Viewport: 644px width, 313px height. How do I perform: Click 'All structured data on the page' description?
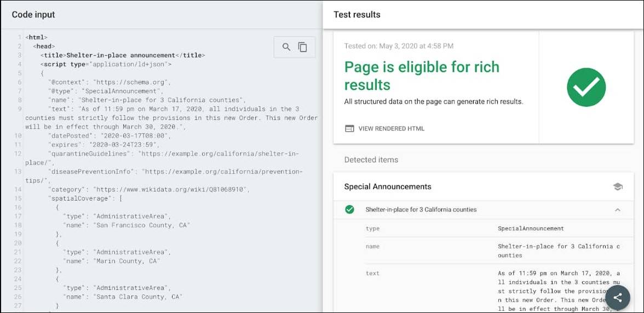(434, 101)
